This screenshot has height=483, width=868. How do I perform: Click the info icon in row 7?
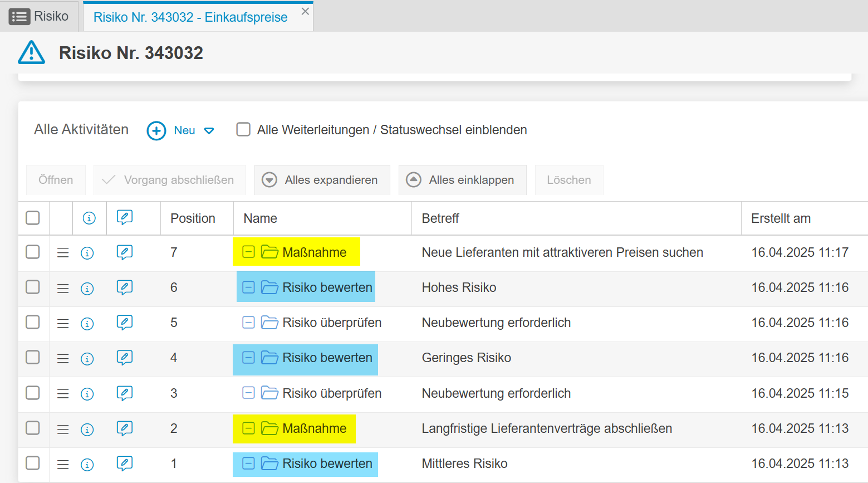coord(87,253)
